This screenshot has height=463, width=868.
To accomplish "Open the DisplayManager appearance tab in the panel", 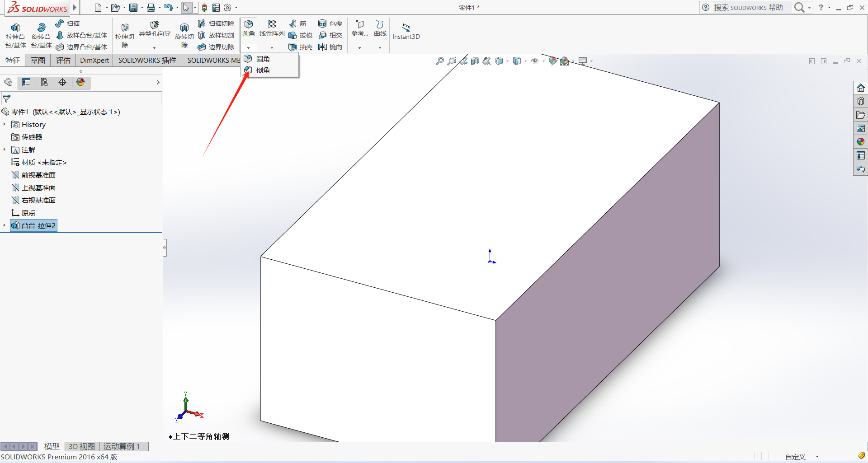I will 80,82.
